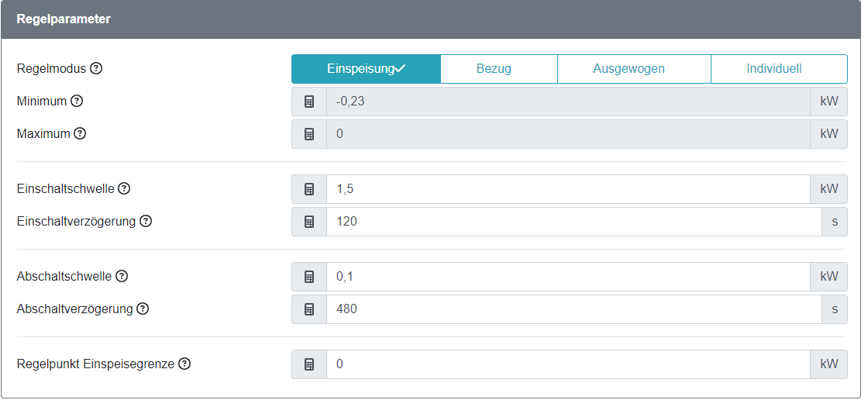Click the help icon next to Regelmodus
Screen dimensions: 868x400
(x=96, y=68)
